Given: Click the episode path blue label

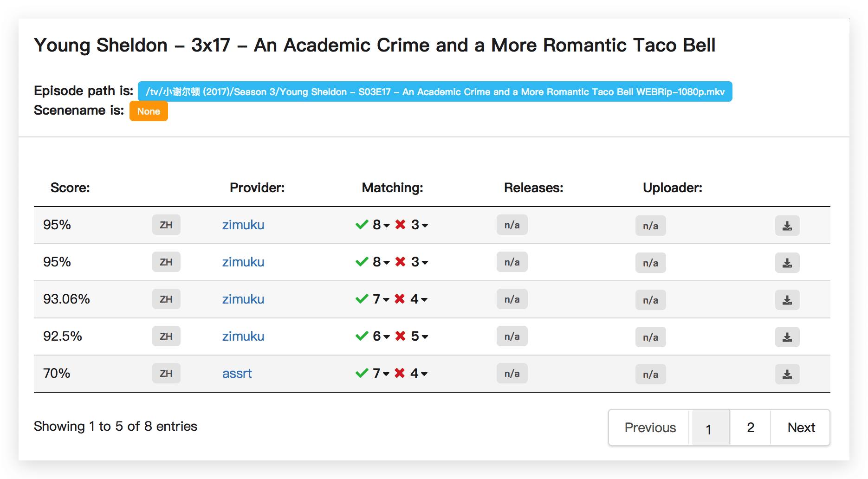Looking at the screenshot, I should coord(435,91).
